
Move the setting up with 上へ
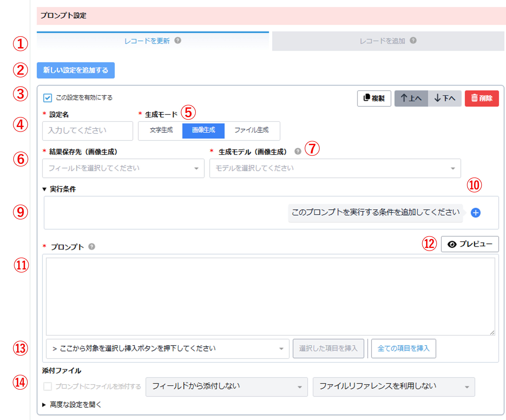[411, 98]
